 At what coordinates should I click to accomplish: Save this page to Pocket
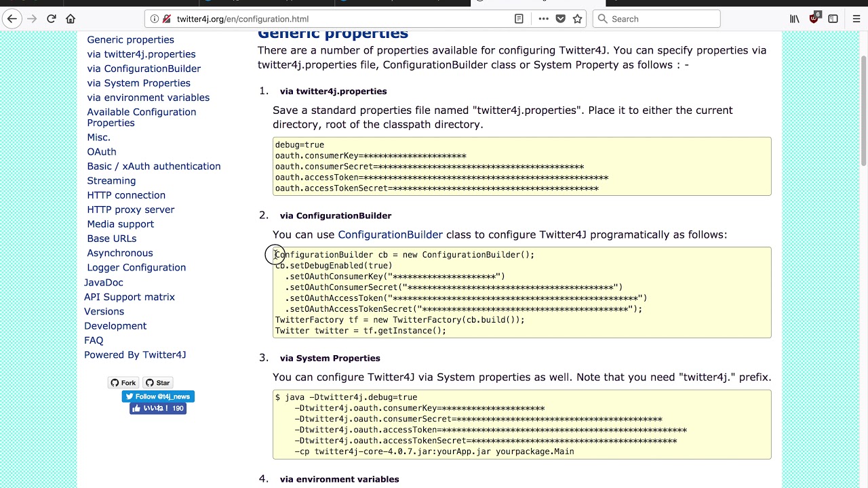point(560,19)
